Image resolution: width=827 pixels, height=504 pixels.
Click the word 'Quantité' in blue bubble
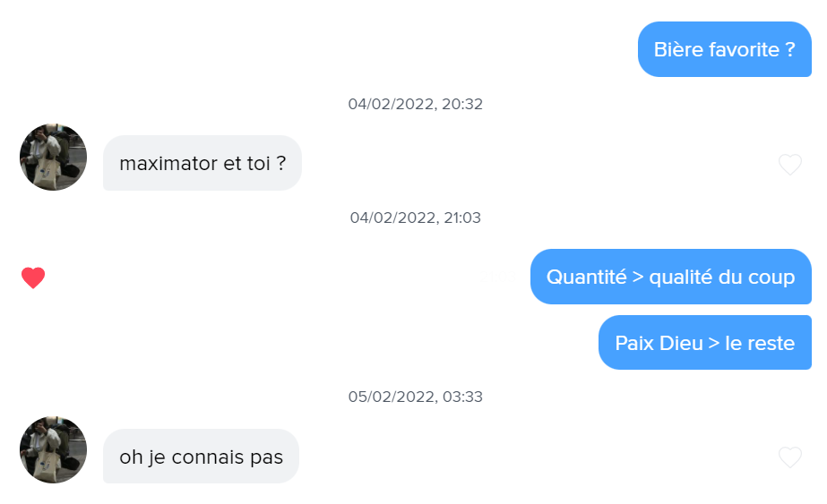tap(587, 277)
